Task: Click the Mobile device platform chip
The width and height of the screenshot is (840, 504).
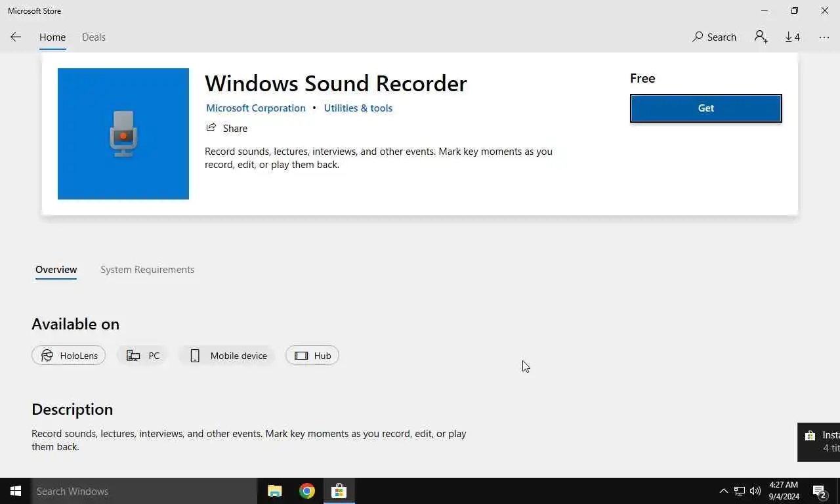Action: (x=227, y=355)
